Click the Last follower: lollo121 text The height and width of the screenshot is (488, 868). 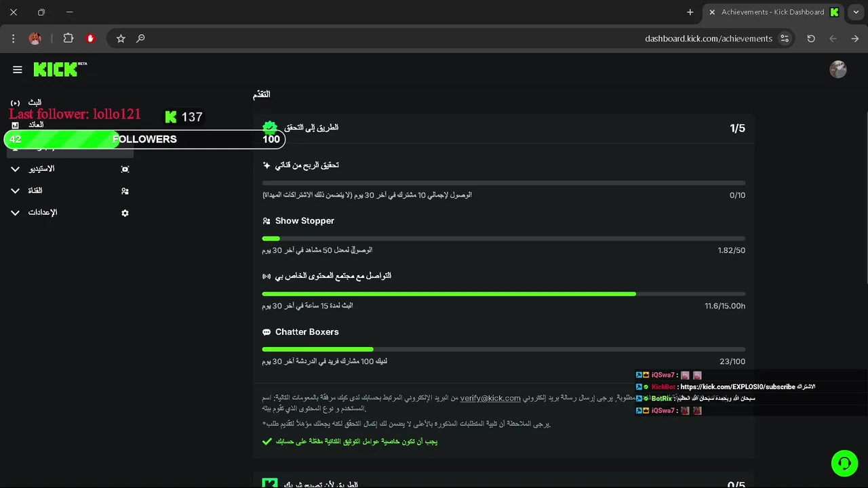tap(75, 114)
